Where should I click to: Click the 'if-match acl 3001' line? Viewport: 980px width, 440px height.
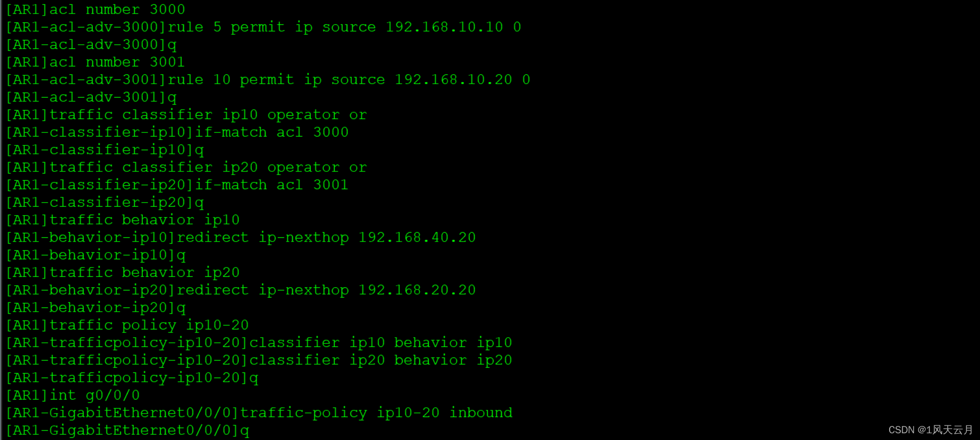(x=177, y=184)
